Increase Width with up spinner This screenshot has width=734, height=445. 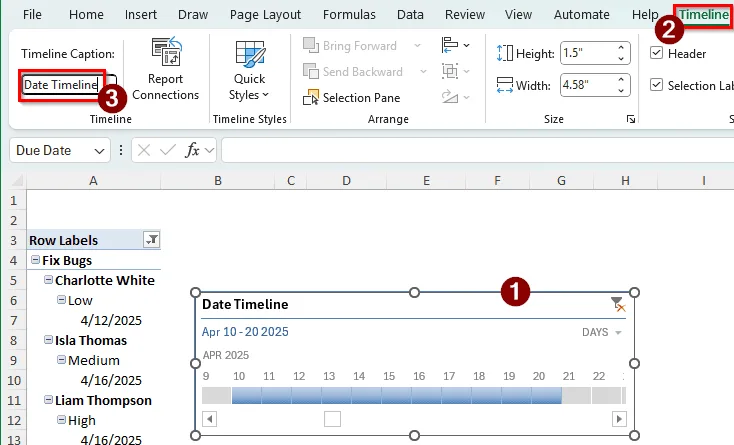pyautogui.click(x=621, y=79)
